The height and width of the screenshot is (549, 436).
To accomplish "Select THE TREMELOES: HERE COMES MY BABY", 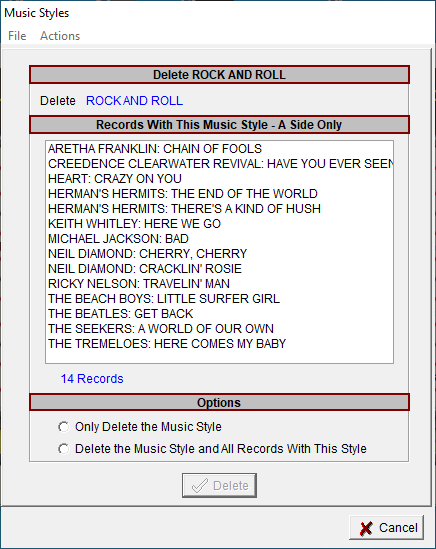I will click(219, 344).
